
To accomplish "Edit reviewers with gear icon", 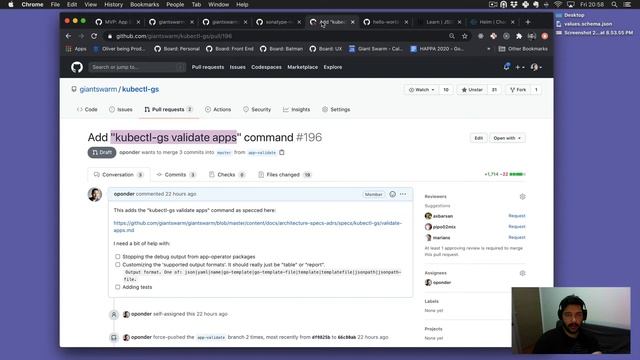I will pos(522,197).
